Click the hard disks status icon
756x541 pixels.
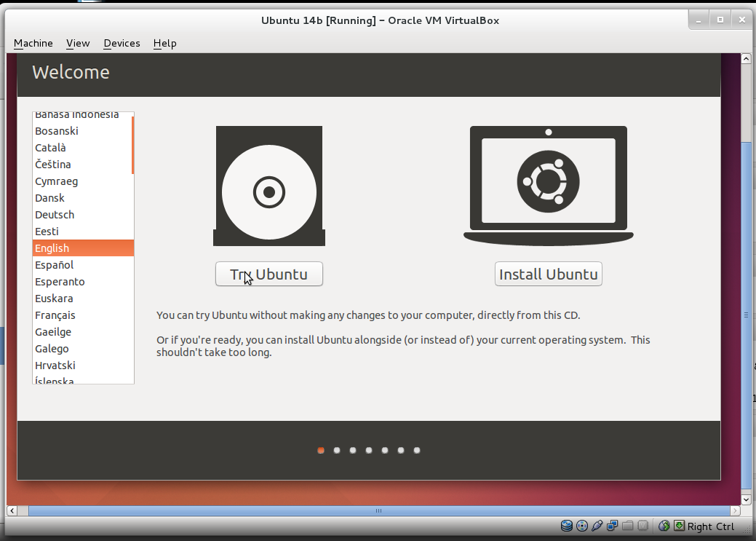pyautogui.click(x=566, y=526)
